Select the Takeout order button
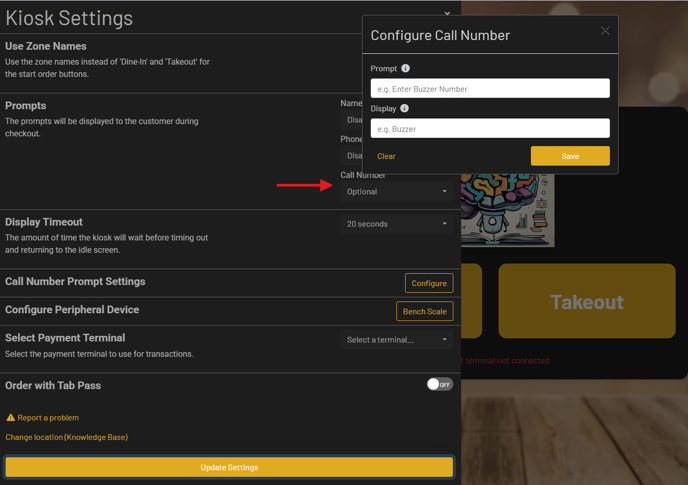Screen dimensions: 688x485 586,301
